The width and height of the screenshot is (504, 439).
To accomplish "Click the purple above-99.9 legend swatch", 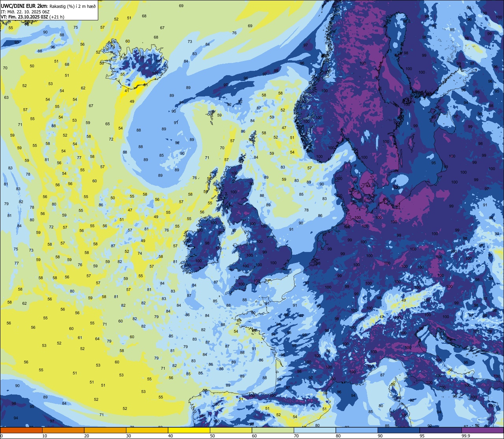I will tap(482, 430).
